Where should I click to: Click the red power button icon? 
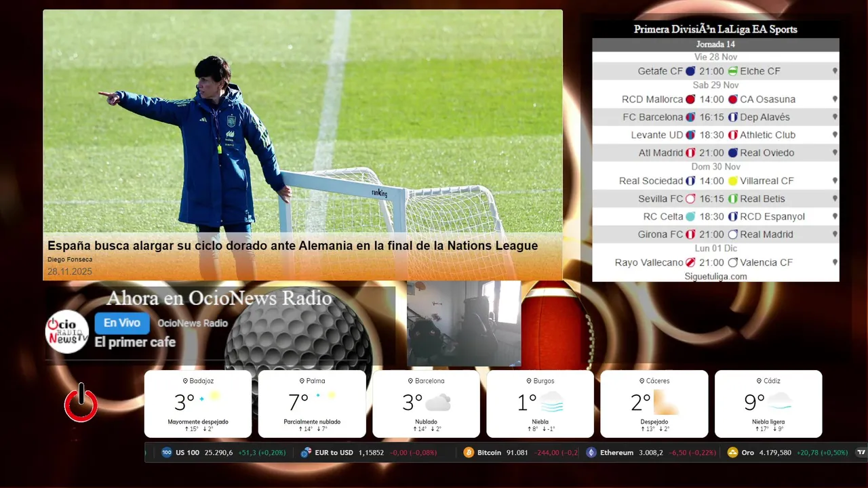click(81, 403)
